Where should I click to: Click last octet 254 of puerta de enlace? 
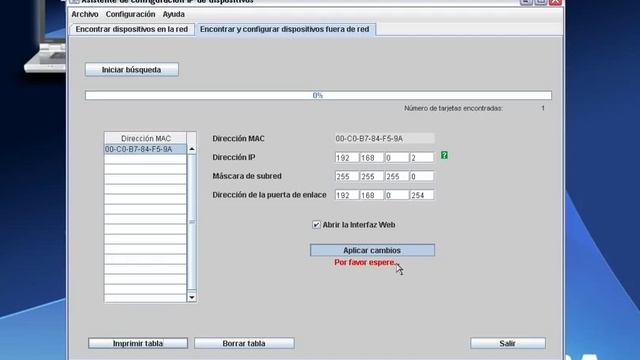point(422,195)
